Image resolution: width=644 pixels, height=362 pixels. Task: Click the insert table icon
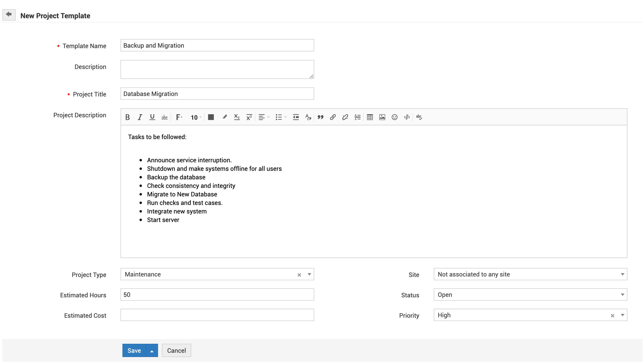[x=370, y=117]
